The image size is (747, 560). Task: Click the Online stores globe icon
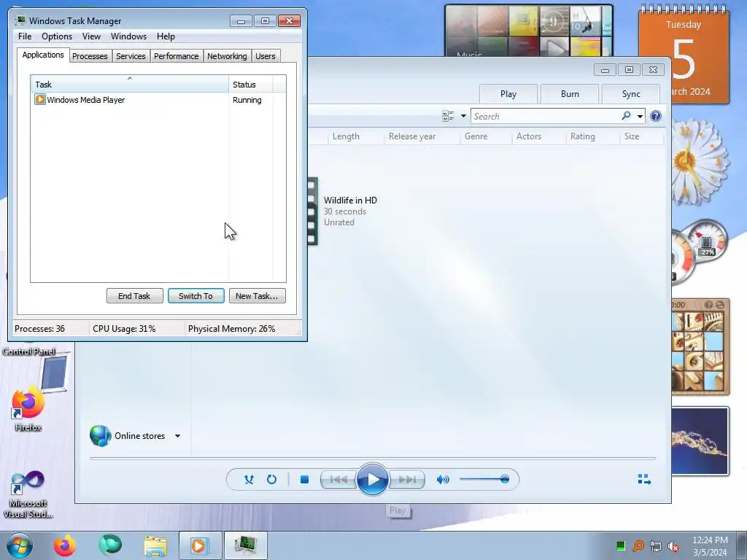[x=101, y=436]
